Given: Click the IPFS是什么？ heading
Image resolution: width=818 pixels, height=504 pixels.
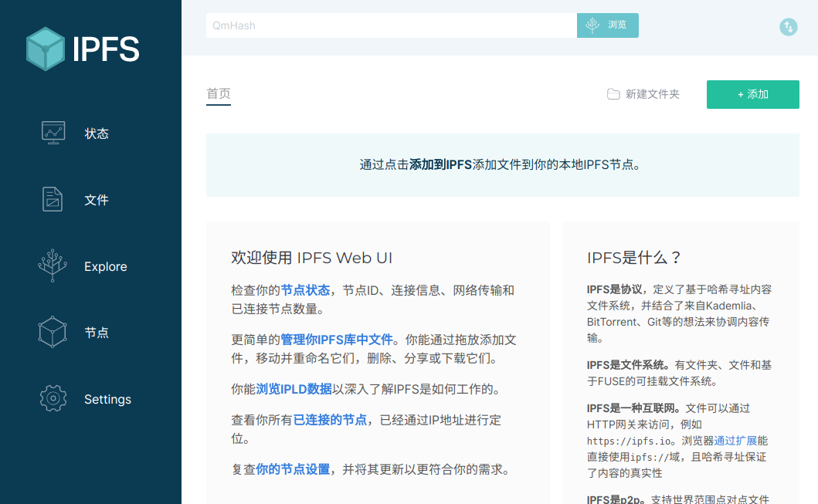Looking at the screenshot, I should (634, 258).
